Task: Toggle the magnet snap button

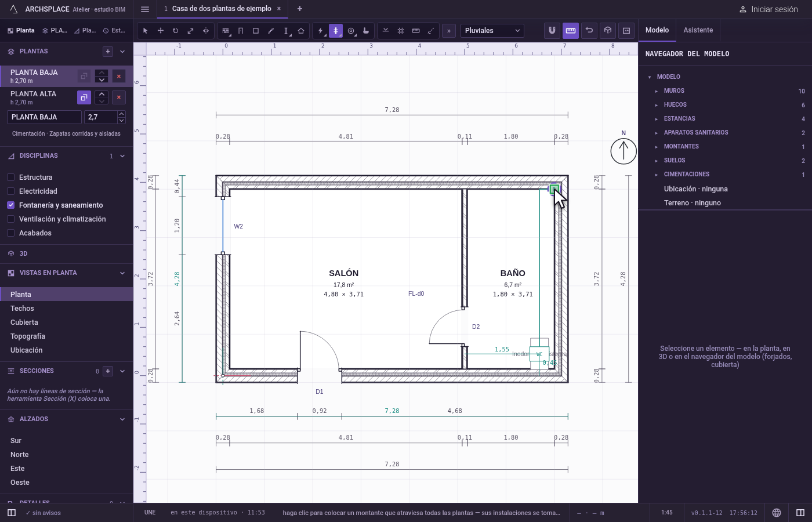Action: point(552,30)
